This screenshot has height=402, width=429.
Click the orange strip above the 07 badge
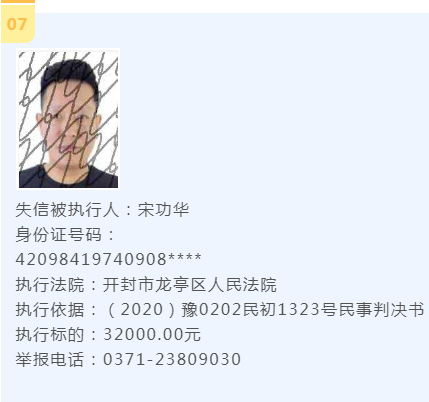coord(18,1)
